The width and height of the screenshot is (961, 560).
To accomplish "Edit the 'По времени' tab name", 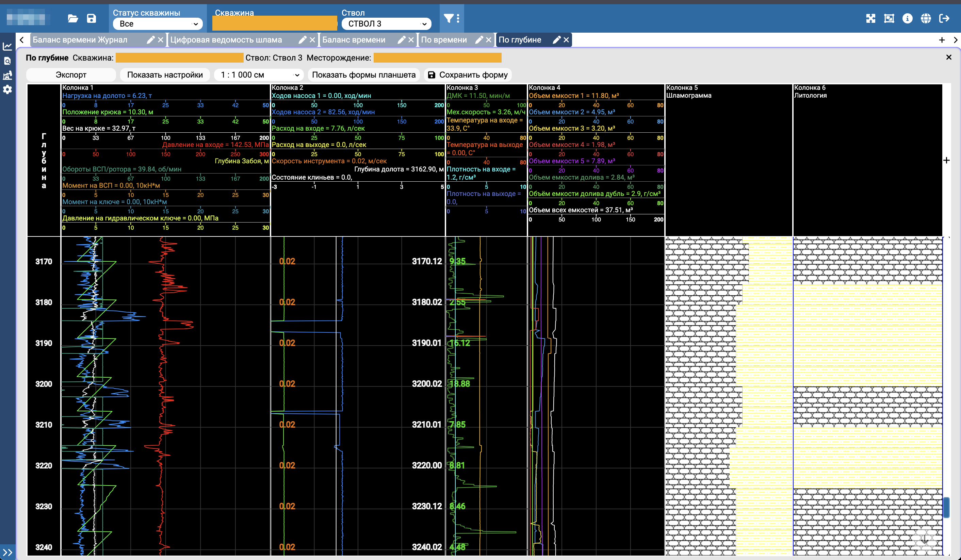I will [x=479, y=40].
